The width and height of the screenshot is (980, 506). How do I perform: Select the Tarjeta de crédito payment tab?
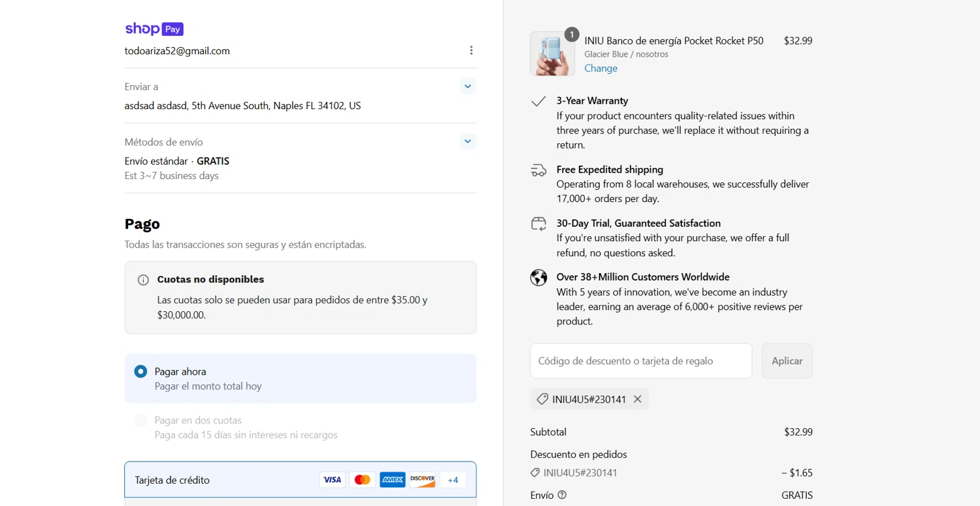(172, 480)
